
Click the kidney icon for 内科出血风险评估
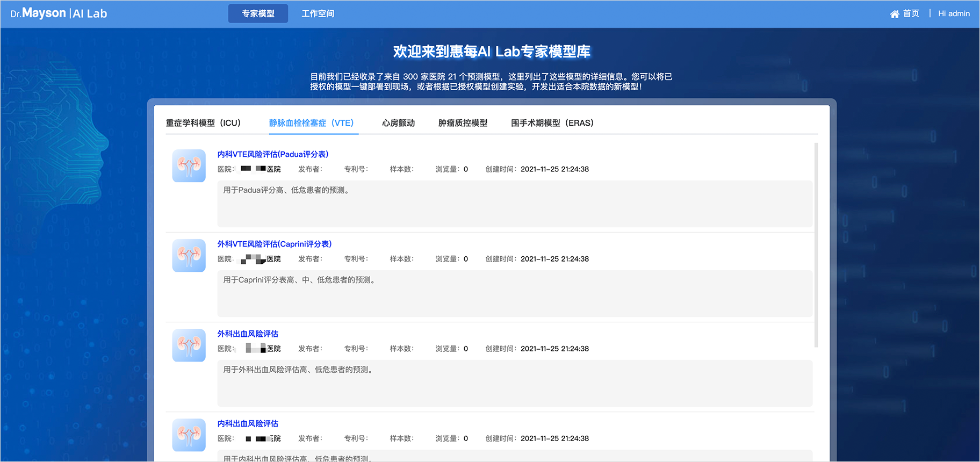click(189, 435)
